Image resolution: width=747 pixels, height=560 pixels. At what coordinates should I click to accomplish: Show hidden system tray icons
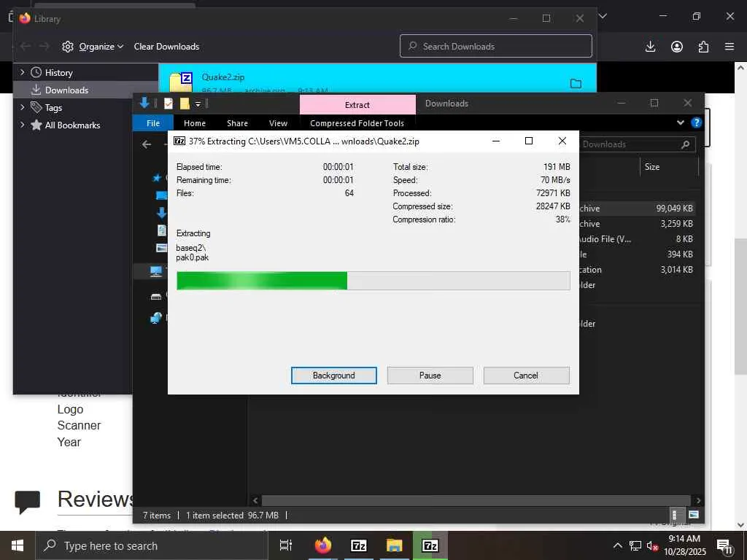coord(617,545)
